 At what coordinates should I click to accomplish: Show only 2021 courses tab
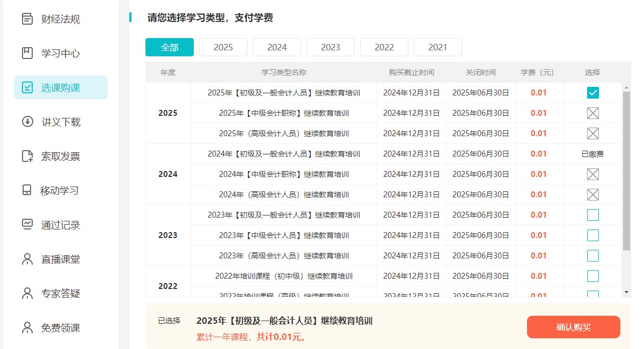438,47
